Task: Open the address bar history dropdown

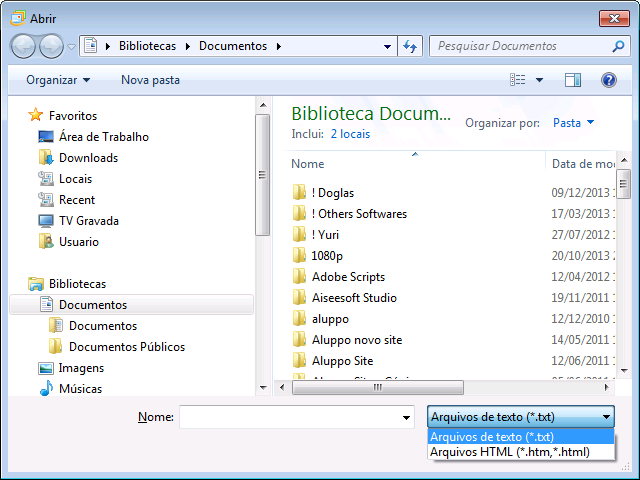Action: (387, 47)
